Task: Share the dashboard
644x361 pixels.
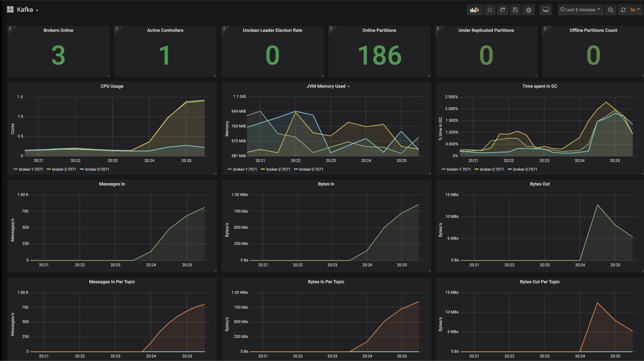Action: click(x=502, y=10)
